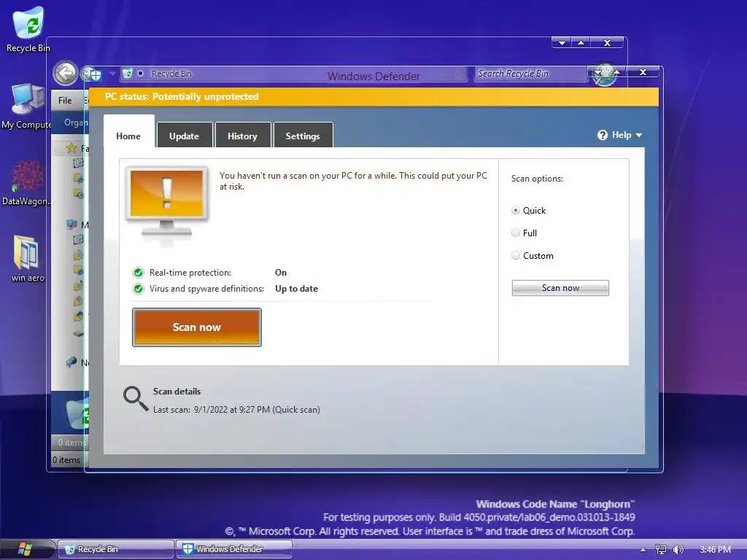Click Windows Defender taskbar button
The width and height of the screenshot is (747, 560).
(234, 550)
